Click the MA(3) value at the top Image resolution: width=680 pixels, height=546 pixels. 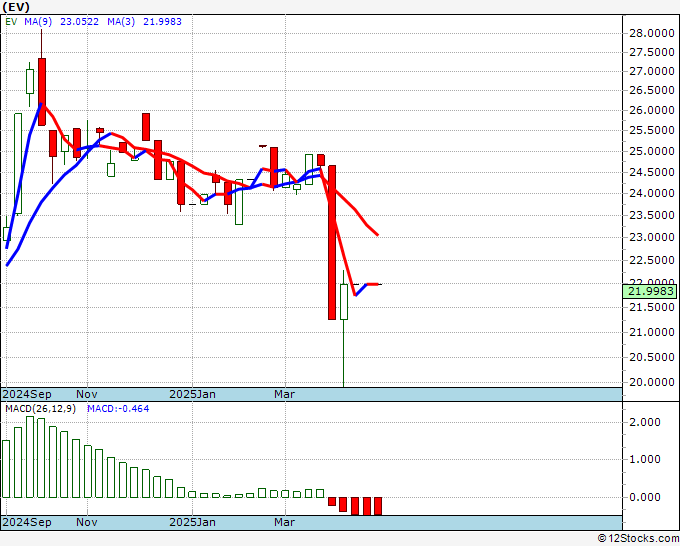coord(162,22)
